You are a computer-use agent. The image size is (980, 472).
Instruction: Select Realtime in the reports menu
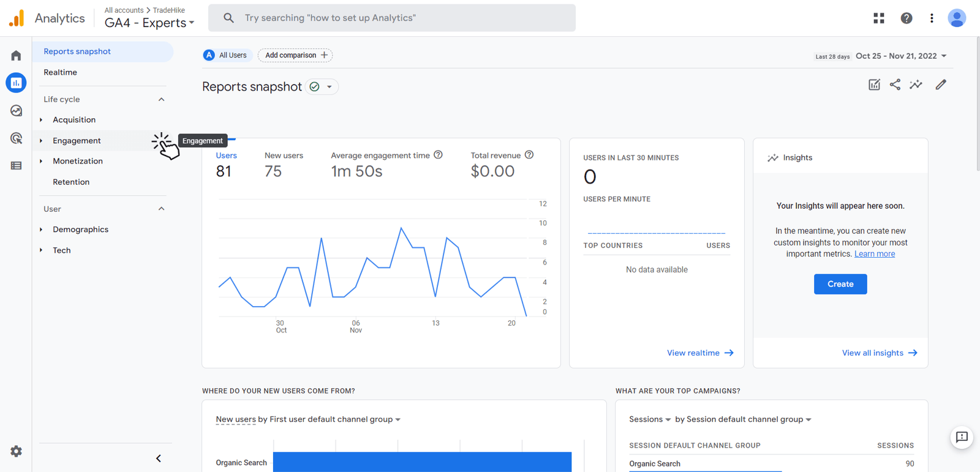(x=60, y=72)
